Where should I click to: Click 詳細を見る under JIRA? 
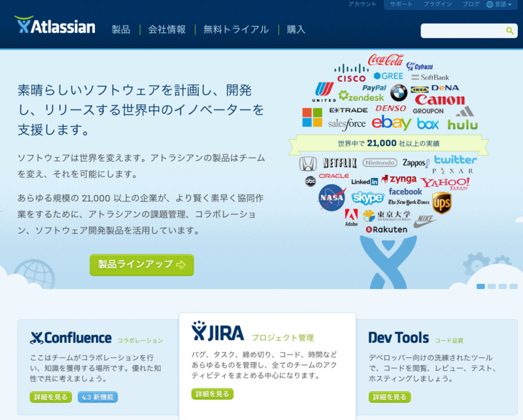coord(212,394)
